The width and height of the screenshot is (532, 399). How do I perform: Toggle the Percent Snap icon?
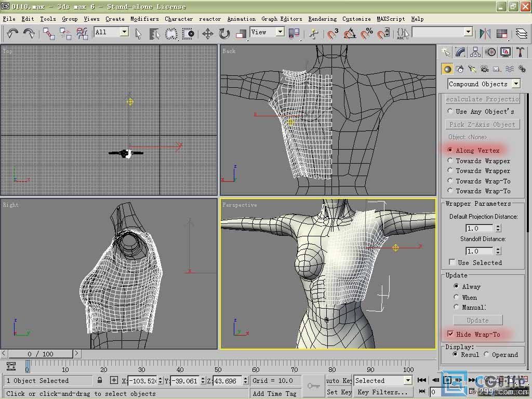[367, 34]
